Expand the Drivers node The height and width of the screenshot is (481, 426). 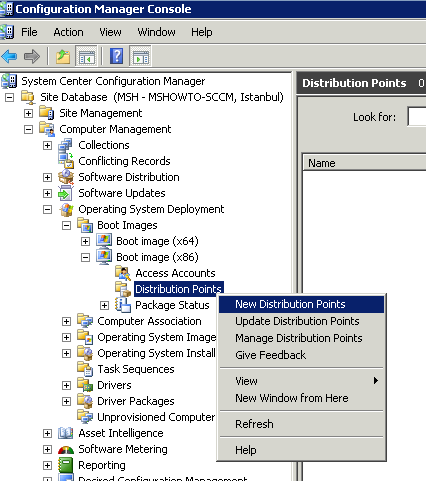pyautogui.click(x=67, y=385)
